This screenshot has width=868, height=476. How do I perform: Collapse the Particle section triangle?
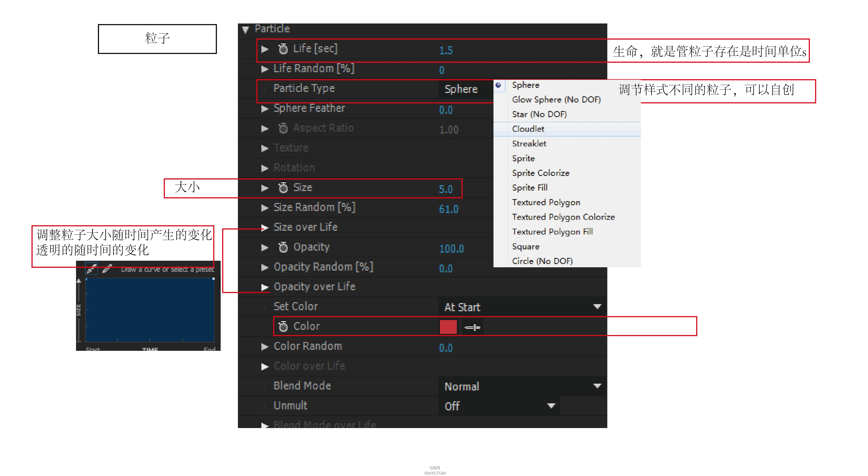245,30
